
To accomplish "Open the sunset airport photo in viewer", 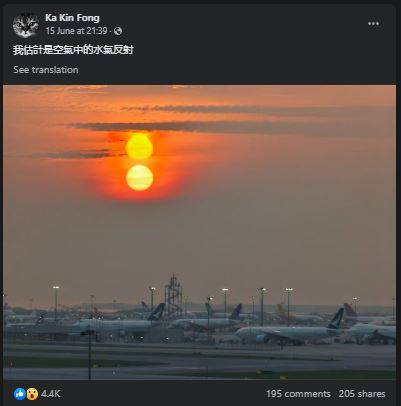I will (199, 232).
